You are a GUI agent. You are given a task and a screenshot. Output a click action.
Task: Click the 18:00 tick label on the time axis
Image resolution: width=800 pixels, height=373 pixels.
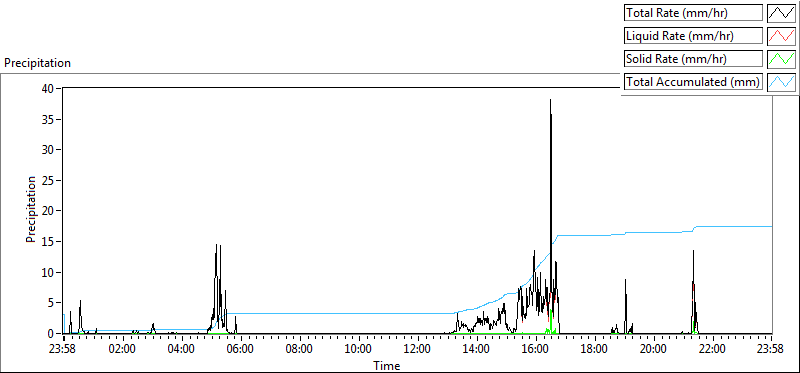point(594,350)
